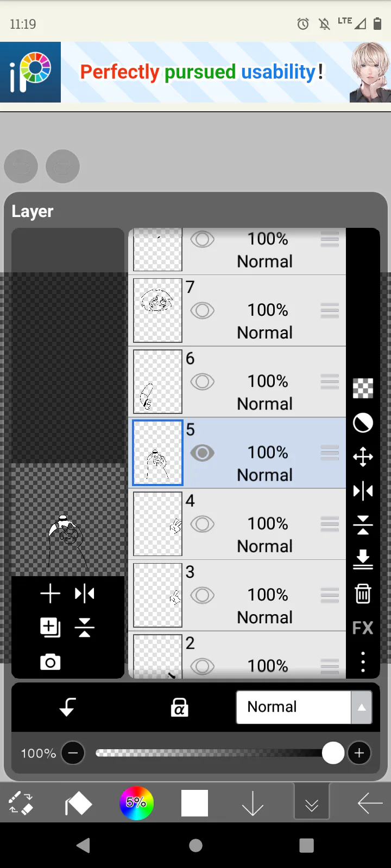391x868 pixels.
Task: Open the color wheel picker
Action: click(136, 803)
